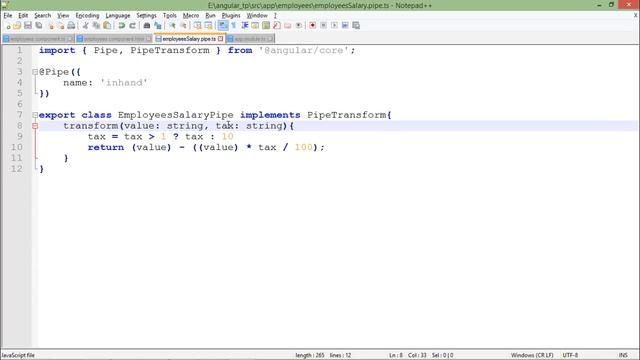Switch to employees.component.ts tab

click(x=38, y=39)
